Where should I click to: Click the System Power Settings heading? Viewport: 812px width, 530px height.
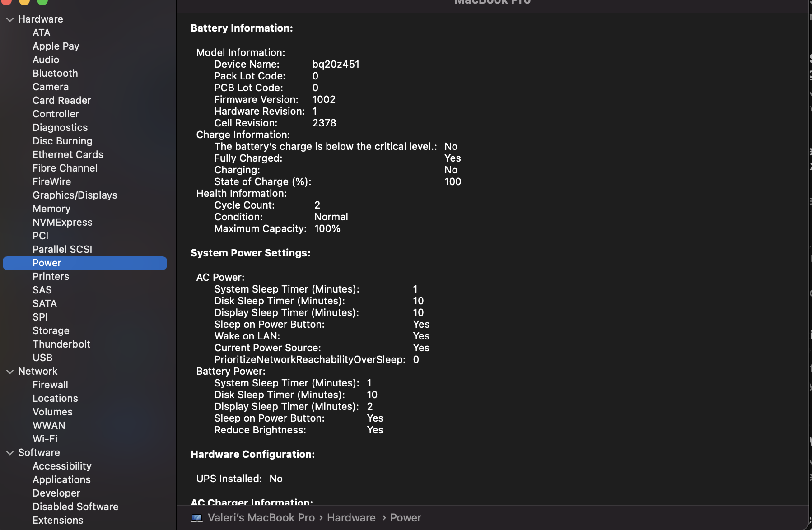point(251,253)
